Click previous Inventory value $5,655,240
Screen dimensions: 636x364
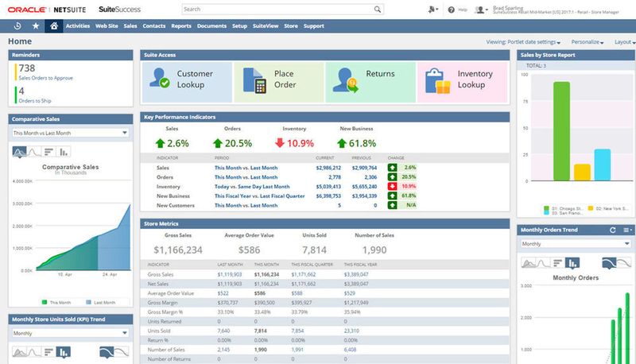tap(364, 187)
